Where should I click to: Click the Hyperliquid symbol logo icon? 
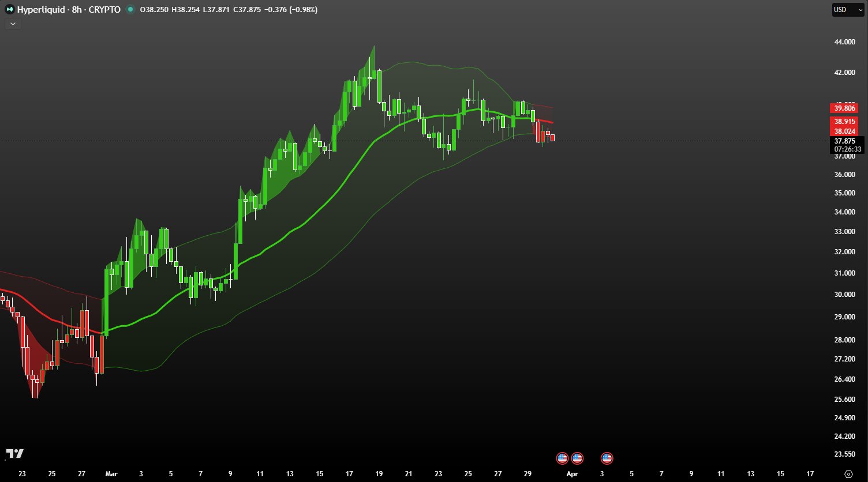(10, 10)
